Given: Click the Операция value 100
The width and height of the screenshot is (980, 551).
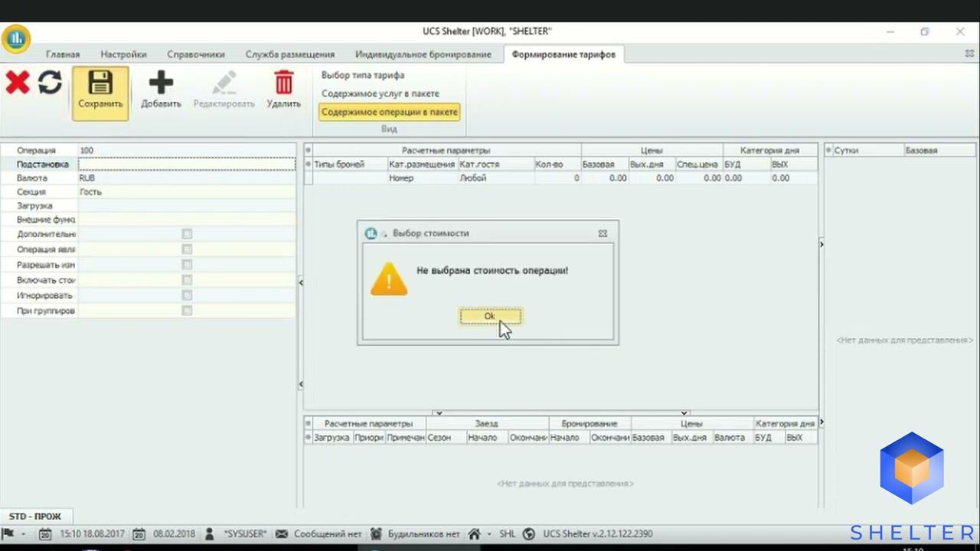Looking at the screenshot, I should click(187, 150).
